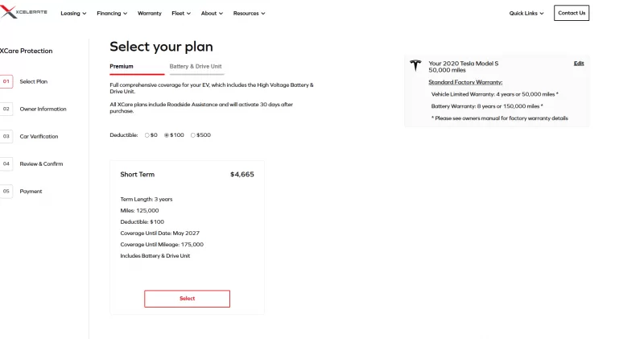Open the Warranty menu item
The height and width of the screenshot is (339, 644).
tap(150, 14)
